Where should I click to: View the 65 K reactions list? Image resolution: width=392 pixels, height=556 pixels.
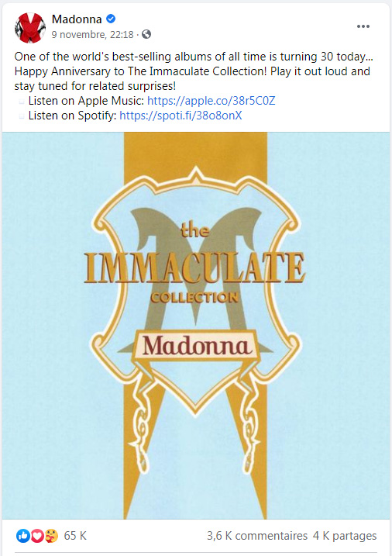(75, 536)
